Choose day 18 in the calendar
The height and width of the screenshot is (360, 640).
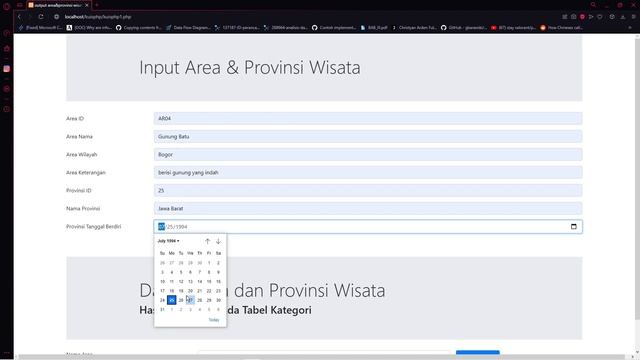click(171, 291)
